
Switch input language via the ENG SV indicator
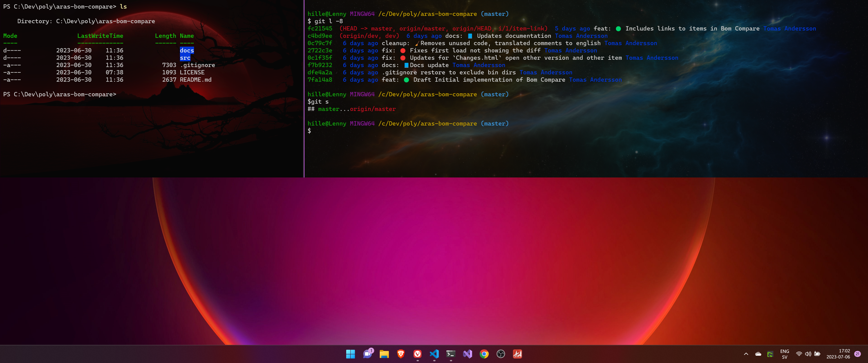point(785,354)
